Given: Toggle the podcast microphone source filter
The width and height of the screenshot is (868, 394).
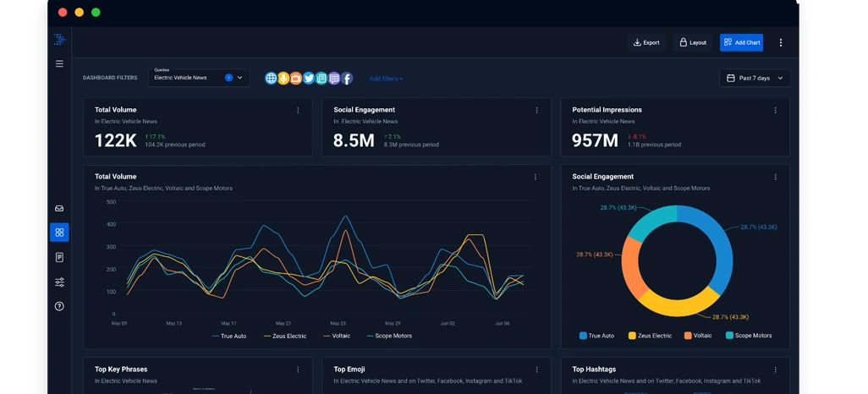Looking at the screenshot, I should (x=283, y=78).
